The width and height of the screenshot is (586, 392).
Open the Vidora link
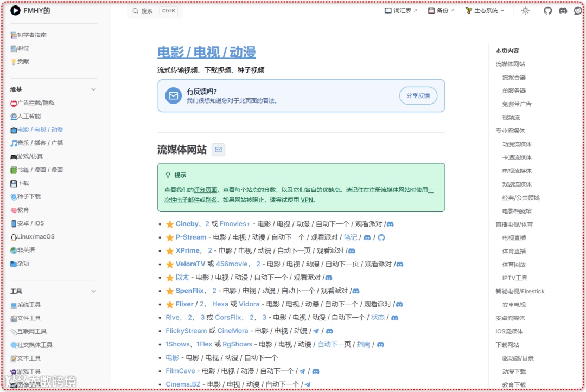pos(249,304)
